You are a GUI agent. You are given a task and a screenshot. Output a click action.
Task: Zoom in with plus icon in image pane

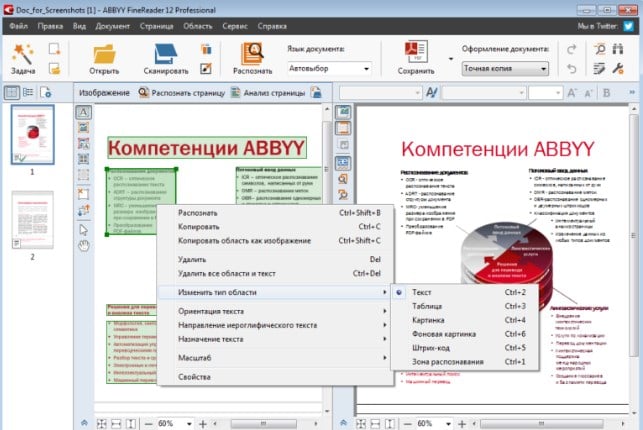tap(203, 424)
